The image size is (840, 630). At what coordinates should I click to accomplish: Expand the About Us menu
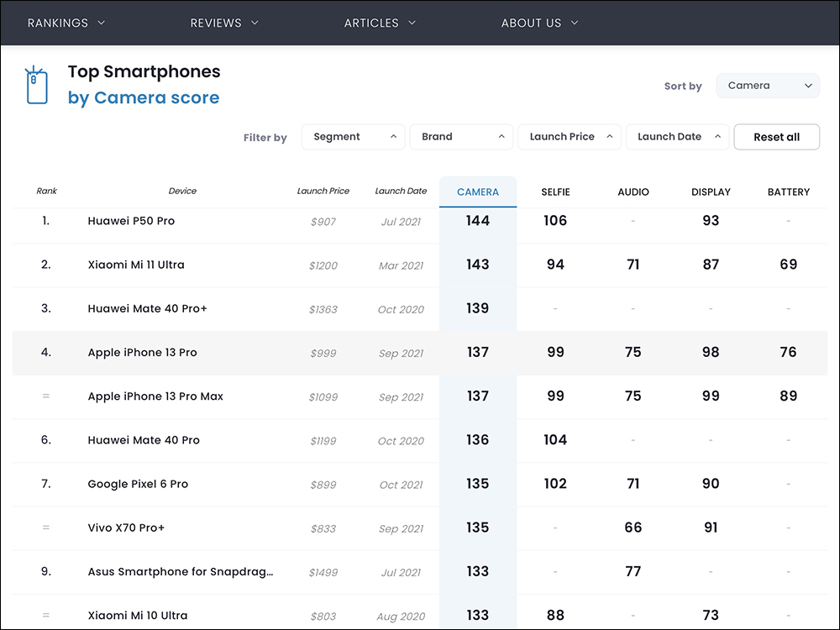pos(539,23)
